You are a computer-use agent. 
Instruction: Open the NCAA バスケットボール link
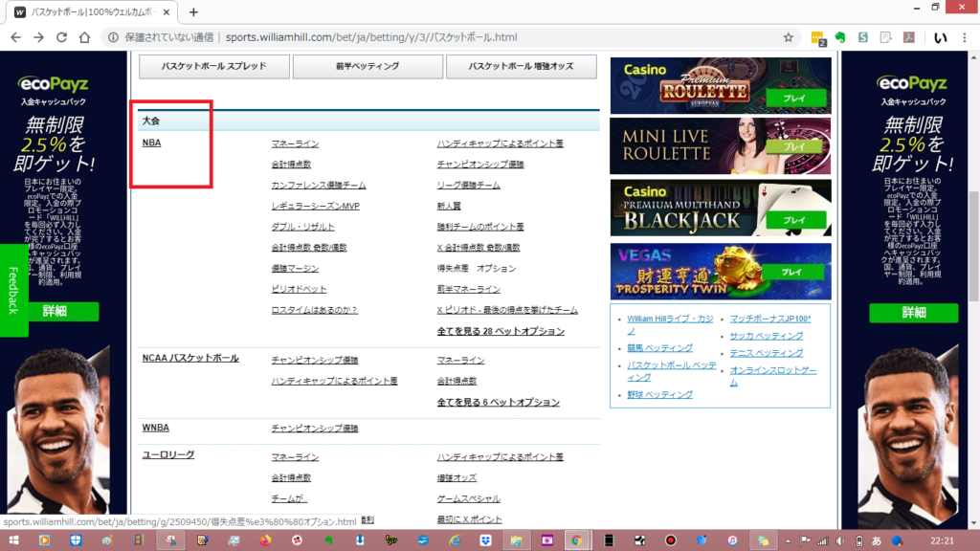190,358
